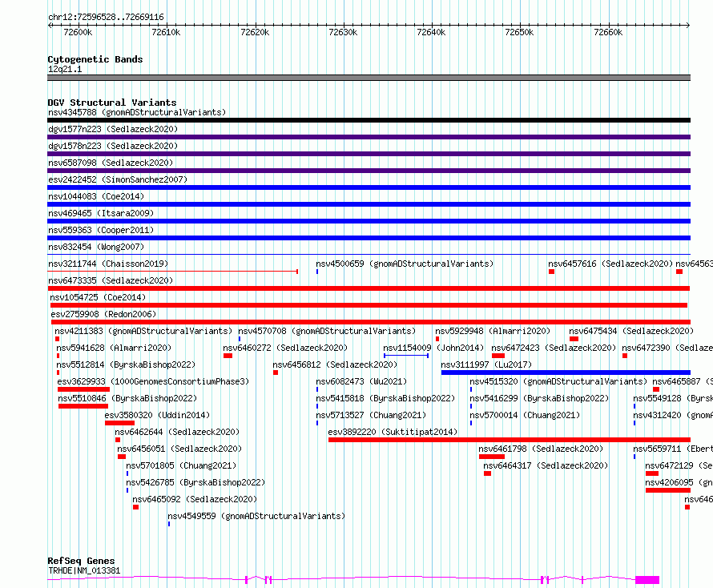713x588 pixels.
Task: Open nsv6587098 (Sedlazeck2020) label
Action: point(111,163)
